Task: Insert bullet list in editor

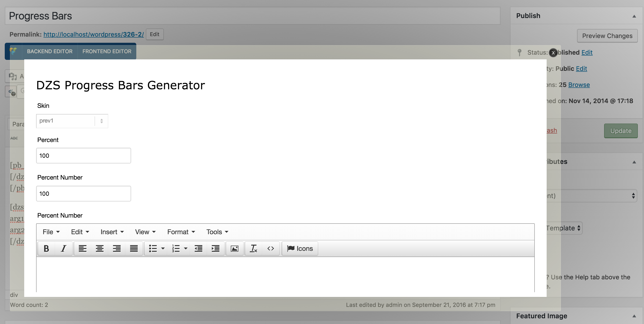Action: 153,248
